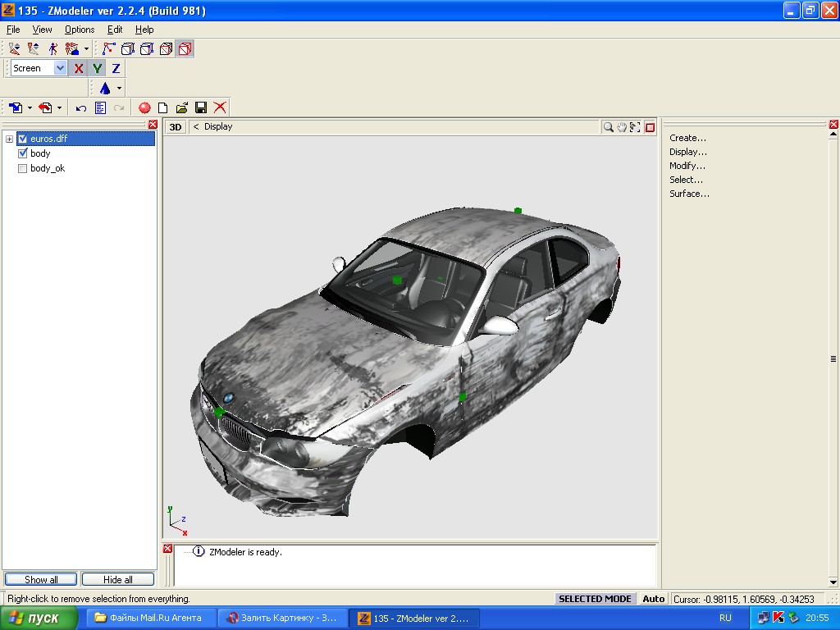Uncheck the body object checkbox
The image size is (840, 630).
23,153
